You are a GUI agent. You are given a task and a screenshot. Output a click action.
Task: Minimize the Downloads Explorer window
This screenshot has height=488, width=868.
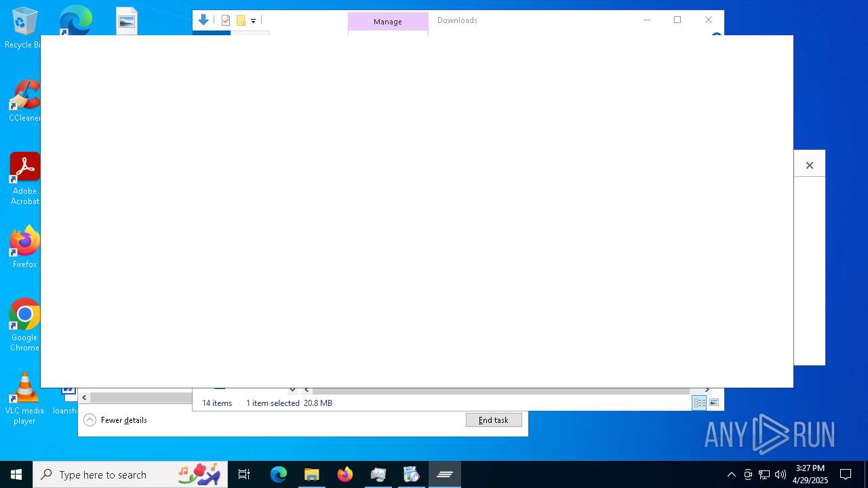pos(647,20)
